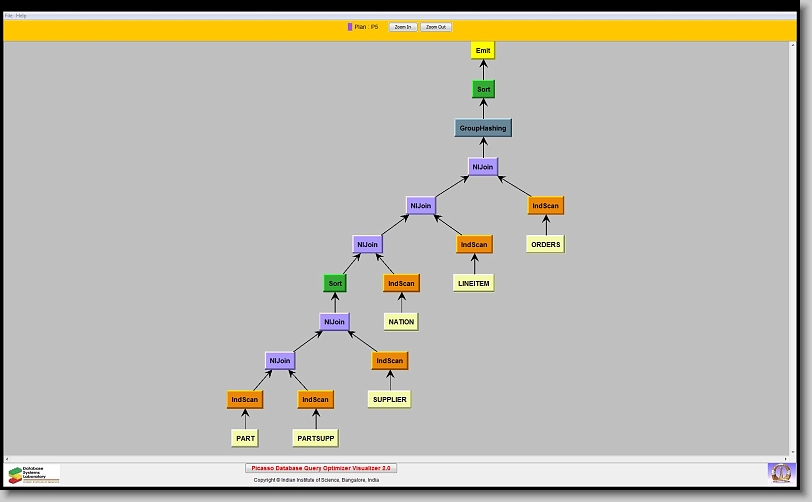Click the PARTSUPP table node
The image size is (812, 502).
pos(315,438)
